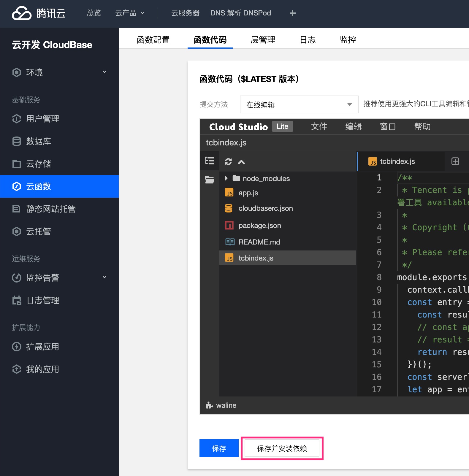This screenshot has width=469, height=476.
Task: Expand the node_modules folder
Action: point(226,178)
